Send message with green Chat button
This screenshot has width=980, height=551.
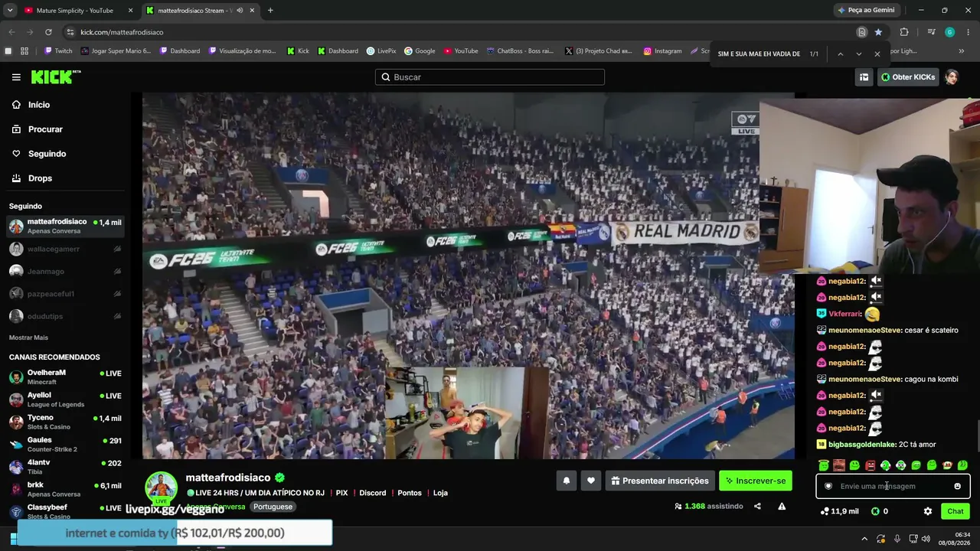[x=955, y=511]
